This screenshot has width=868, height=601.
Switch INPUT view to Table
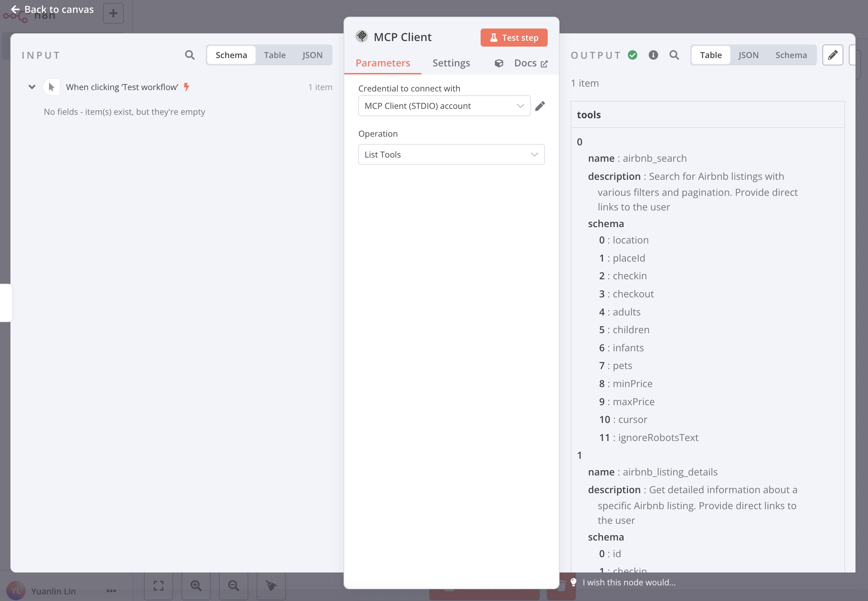click(x=275, y=55)
